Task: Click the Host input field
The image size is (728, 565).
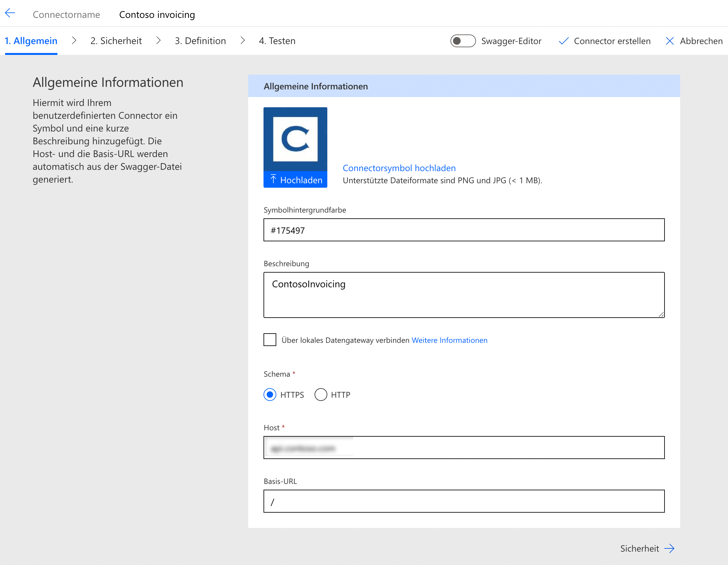Action: 464,448
